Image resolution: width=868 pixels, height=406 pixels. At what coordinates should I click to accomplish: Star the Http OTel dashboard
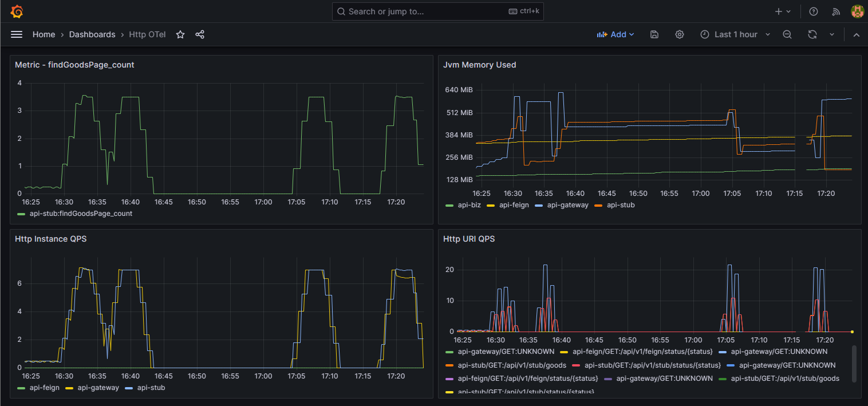click(180, 34)
